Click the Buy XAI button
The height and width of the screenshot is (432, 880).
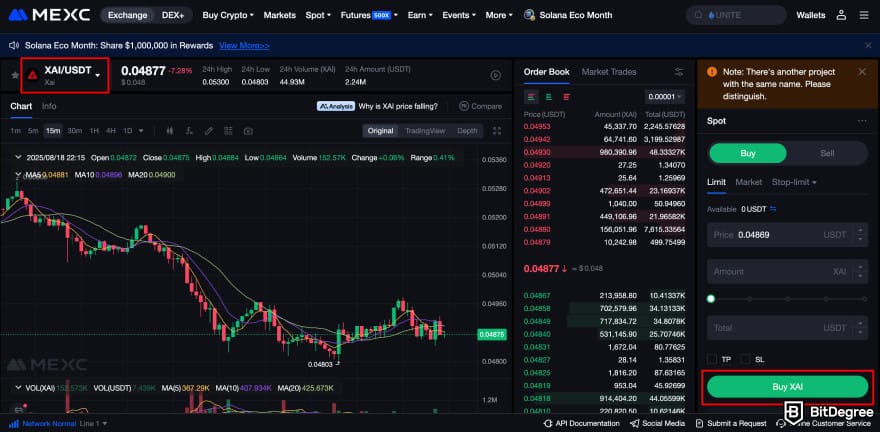(787, 387)
